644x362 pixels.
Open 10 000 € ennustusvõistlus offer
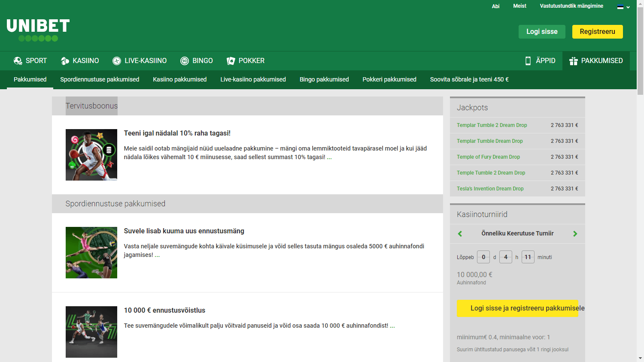coord(165,311)
